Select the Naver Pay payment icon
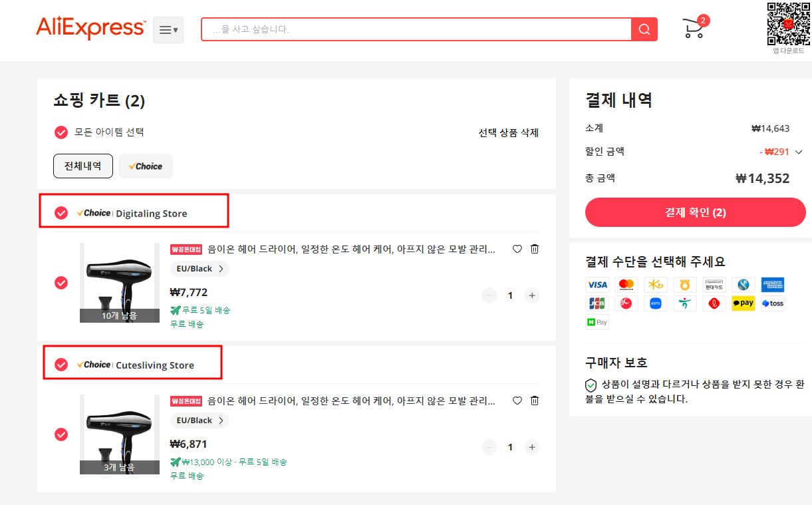Screen dimensions: 812x505 click(x=597, y=322)
